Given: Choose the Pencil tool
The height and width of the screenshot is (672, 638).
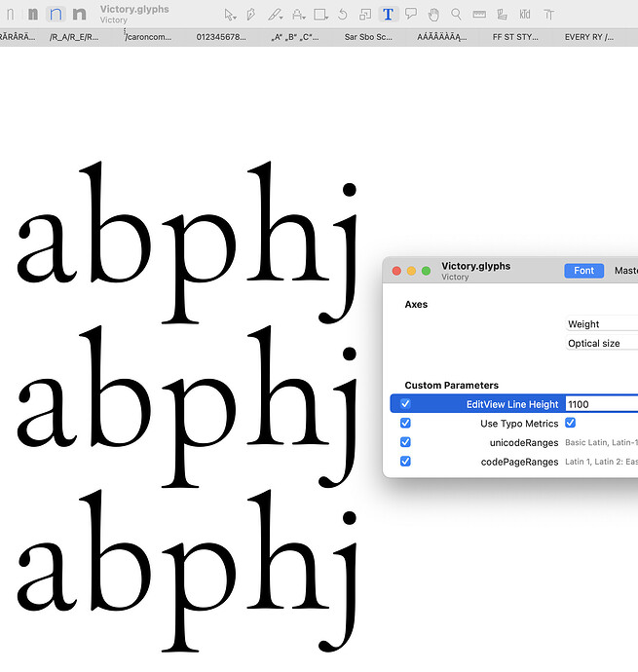Looking at the screenshot, I should click(275, 15).
